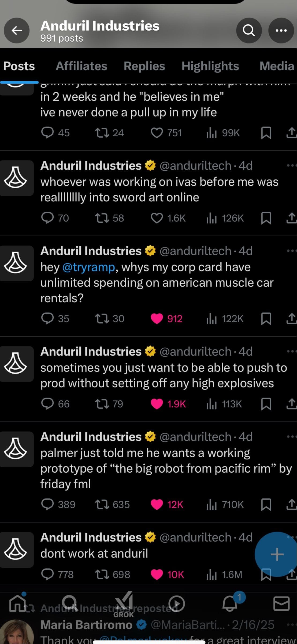View analytics of pacific rim post
Viewport: 297px width, 644px height.
point(225,505)
